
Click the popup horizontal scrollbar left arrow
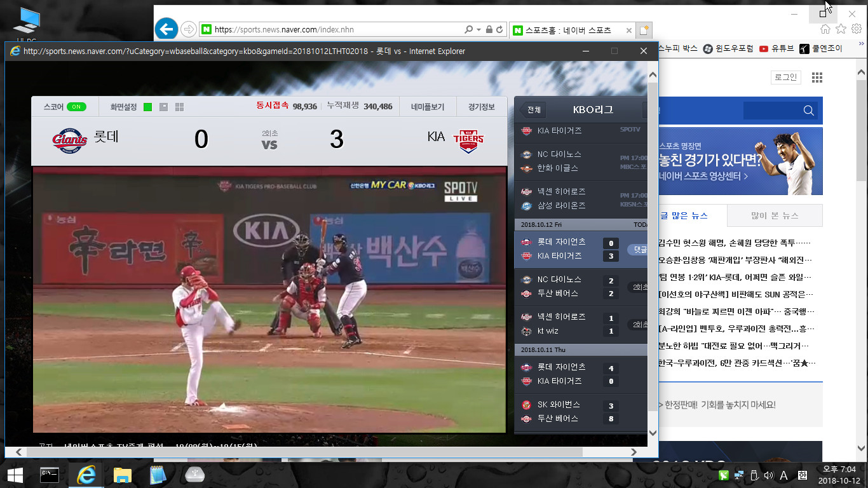tap(18, 452)
